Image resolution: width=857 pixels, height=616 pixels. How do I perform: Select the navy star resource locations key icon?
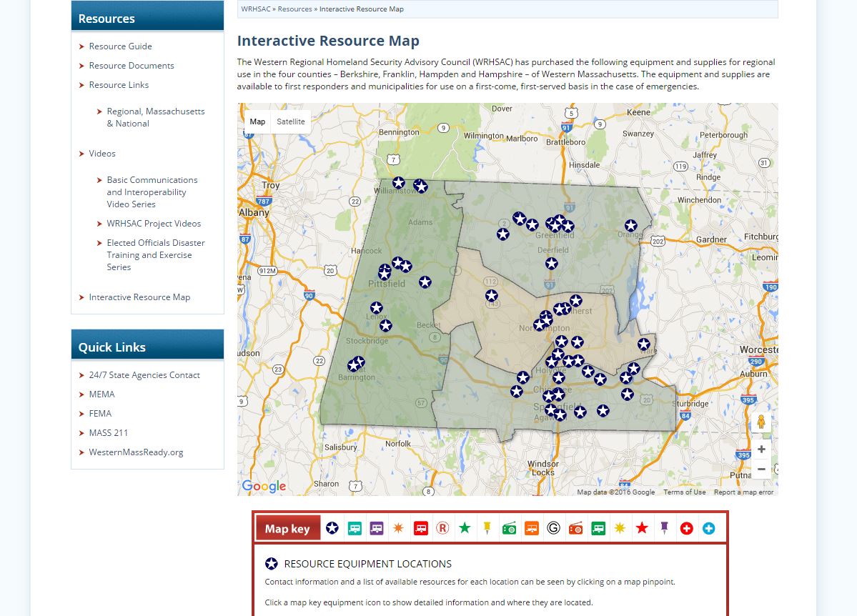click(x=332, y=528)
